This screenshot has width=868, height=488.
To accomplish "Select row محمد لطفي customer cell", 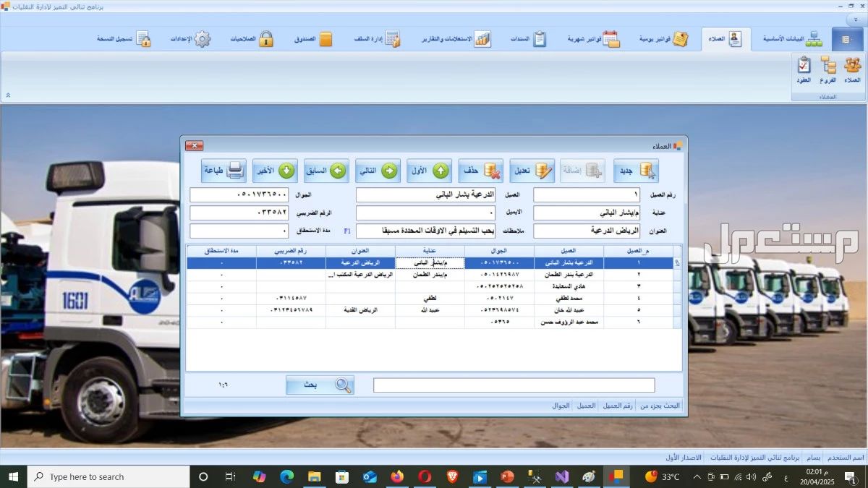I will (569, 298).
